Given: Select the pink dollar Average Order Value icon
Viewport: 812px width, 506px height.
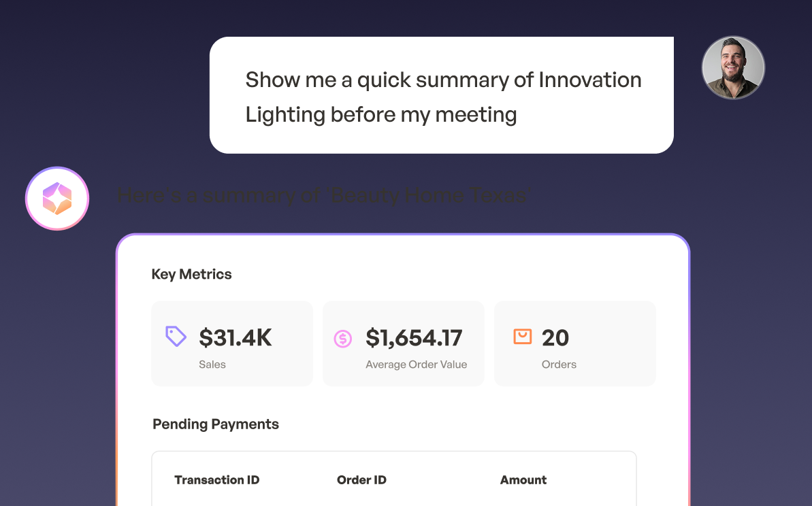Looking at the screenshot, I should 343,338.
